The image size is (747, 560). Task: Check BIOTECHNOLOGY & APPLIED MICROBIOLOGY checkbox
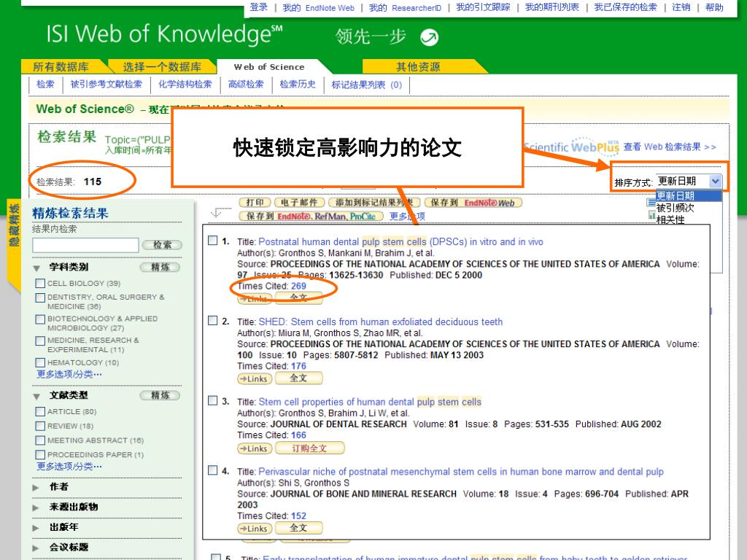41,319
